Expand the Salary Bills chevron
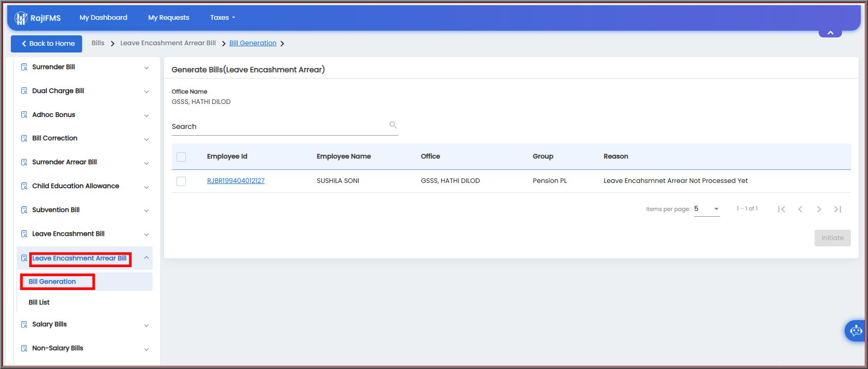The height and width of the screenshot is (369, 868). pos(146,325)
